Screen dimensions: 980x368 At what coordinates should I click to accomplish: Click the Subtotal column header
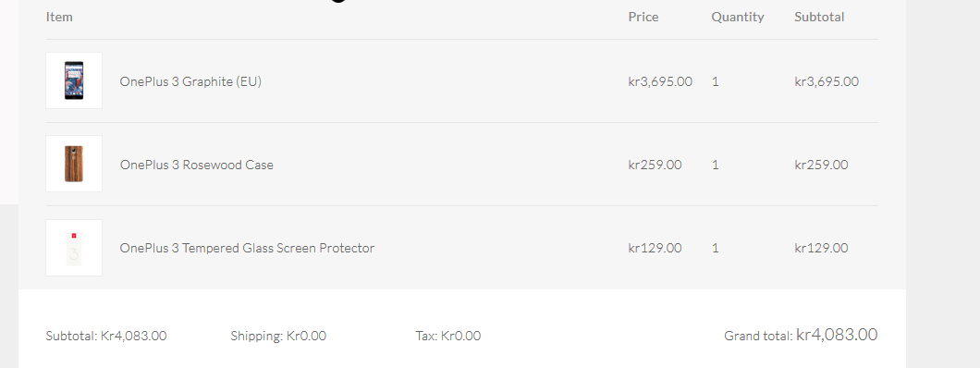[819, 17]
